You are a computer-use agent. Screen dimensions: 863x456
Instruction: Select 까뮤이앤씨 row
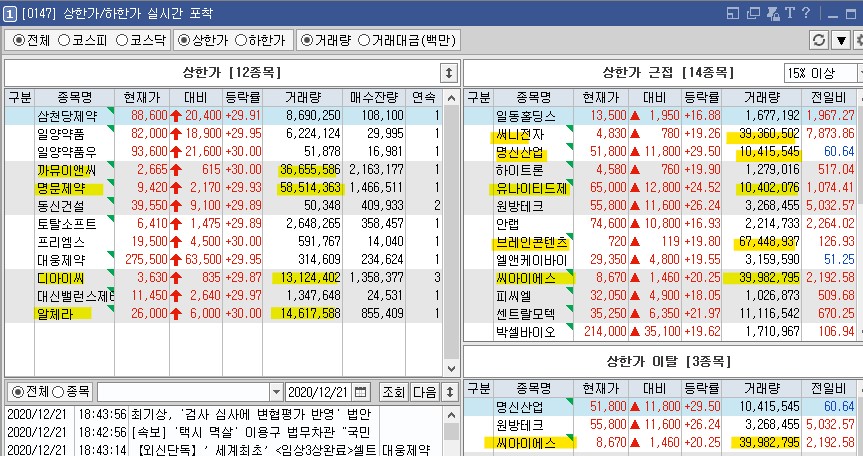[224, 170]
